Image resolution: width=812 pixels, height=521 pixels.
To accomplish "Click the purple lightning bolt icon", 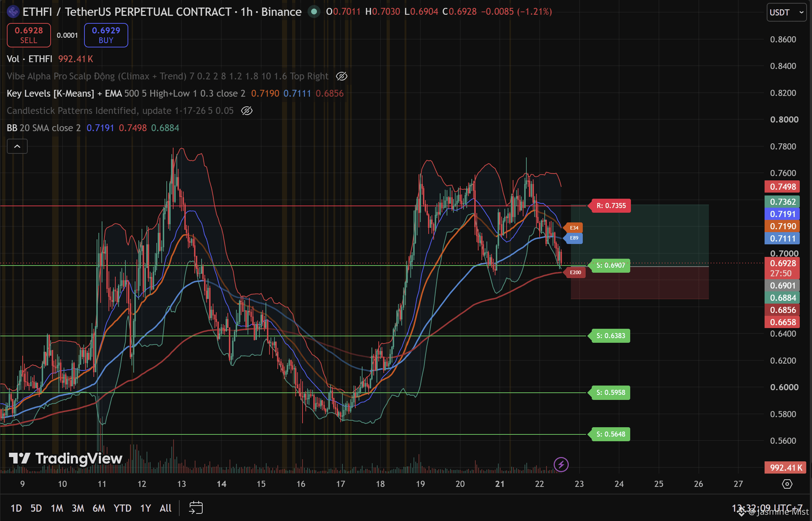I will 561,465.
